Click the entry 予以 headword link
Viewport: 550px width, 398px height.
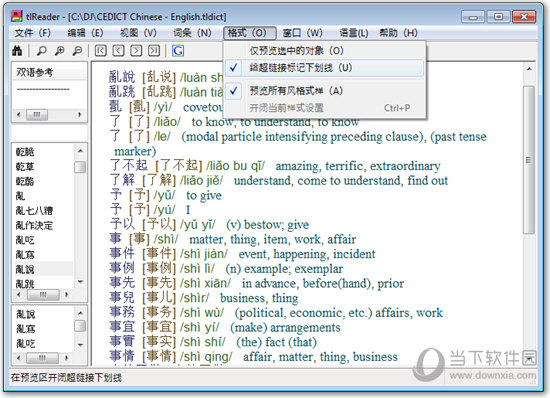tap(122, 224)
